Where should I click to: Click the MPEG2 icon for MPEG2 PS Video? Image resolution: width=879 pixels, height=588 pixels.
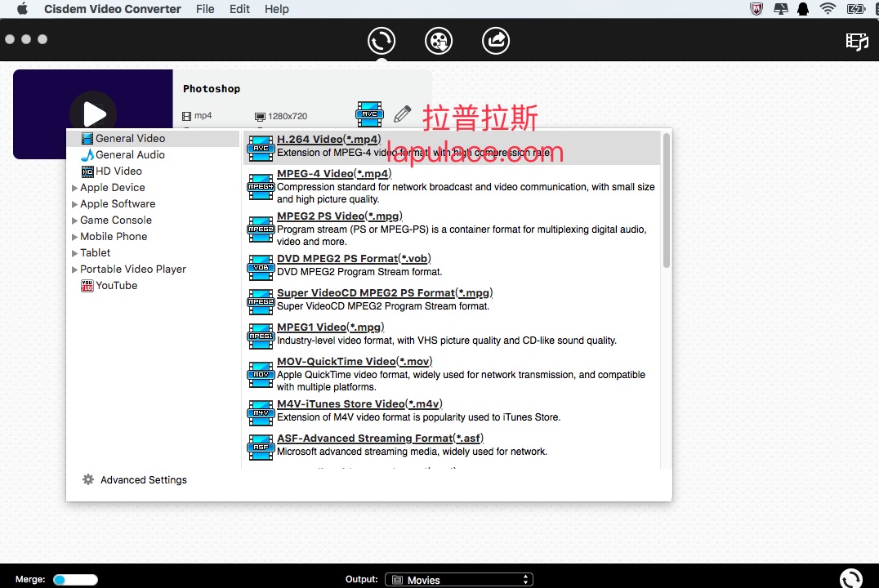[261, 229]
